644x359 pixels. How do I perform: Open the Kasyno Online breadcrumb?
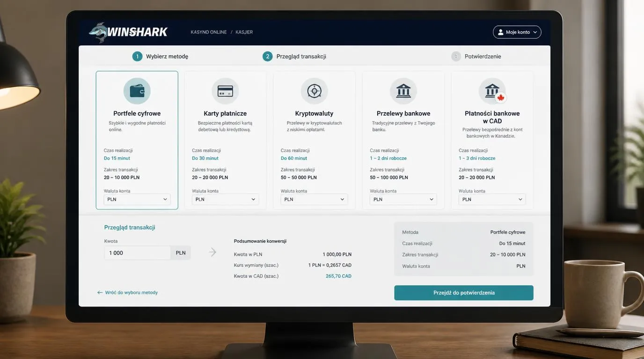coord(209,32)
